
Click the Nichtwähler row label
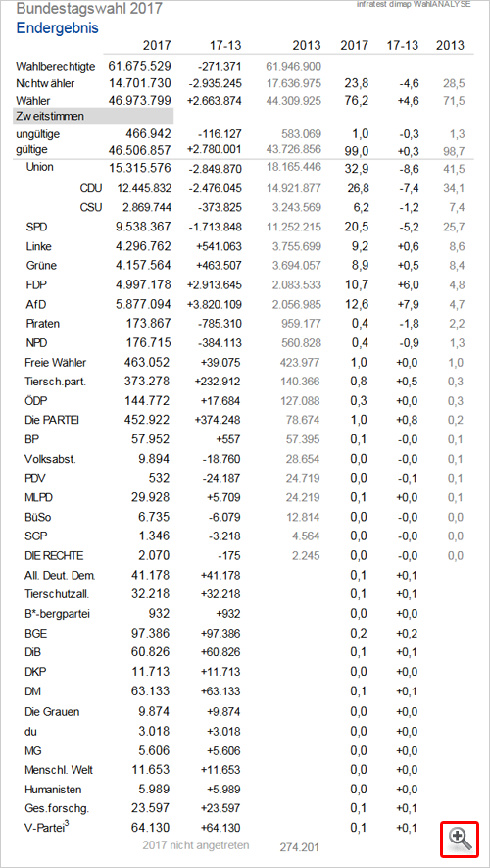pyautogui.click(x=45, y=84)
